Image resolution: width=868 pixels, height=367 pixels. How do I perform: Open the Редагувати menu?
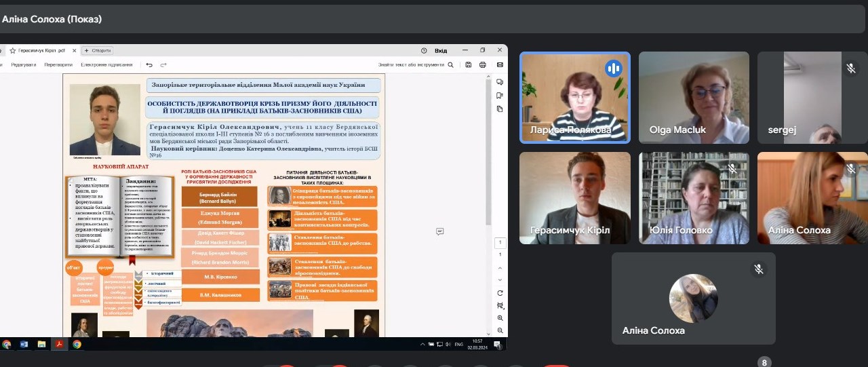click(24, 64)
